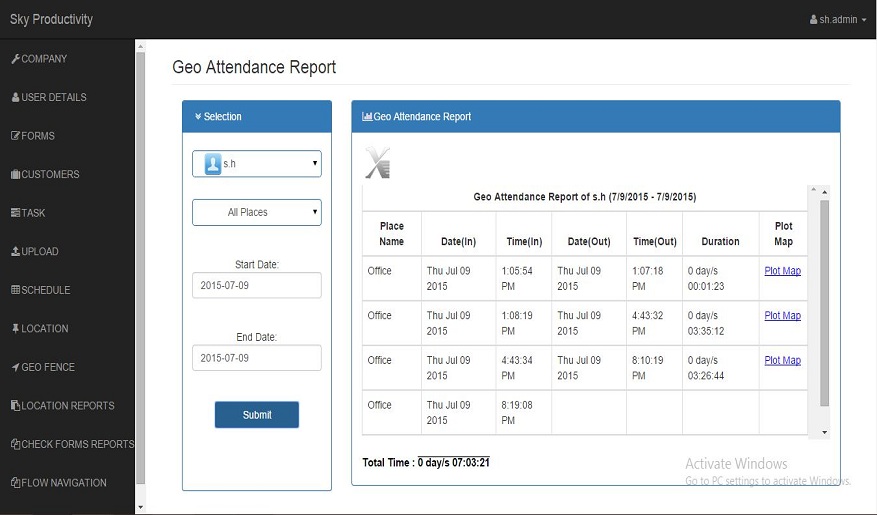This screenshot has width=877, height=515.
Task: Click the report table scrollbar thumb
Action: (x=824, y=303)
